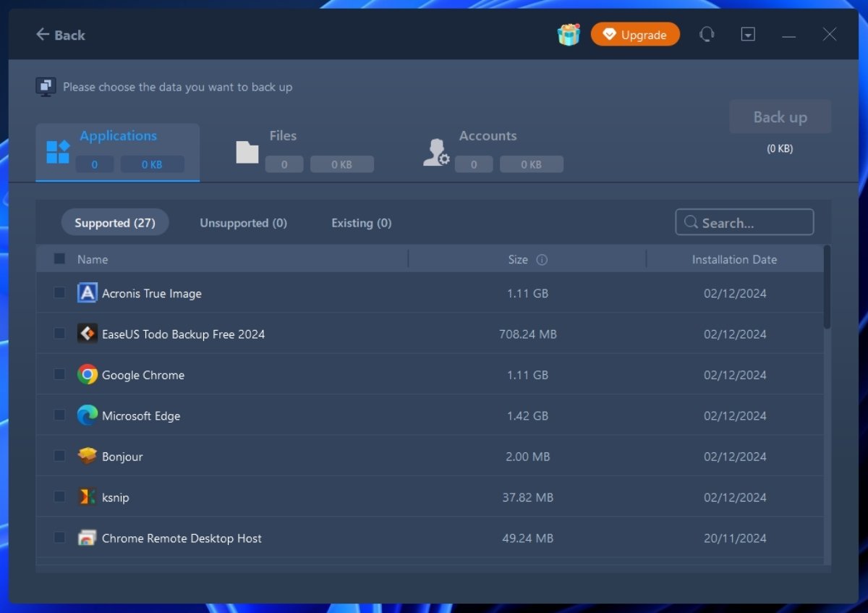Switch to the Supported (27) tab
The height and width of the screenshot is (613, 868).
115,223
